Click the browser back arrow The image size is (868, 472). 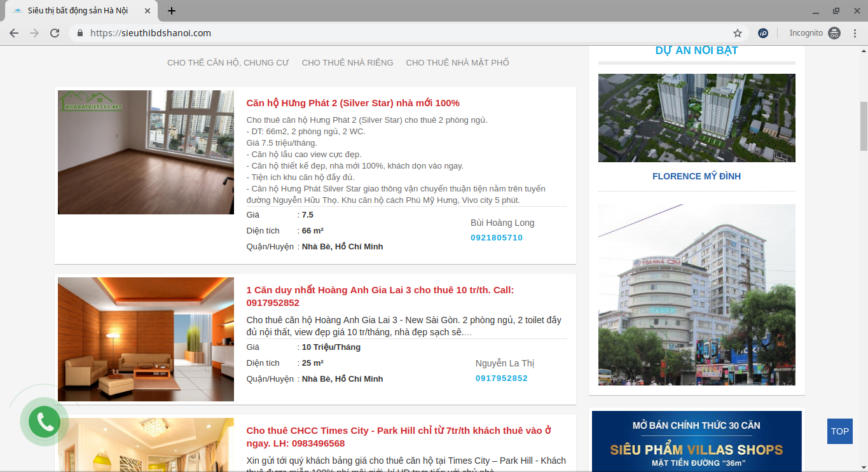pyautogui.click(x=14, y=33)
